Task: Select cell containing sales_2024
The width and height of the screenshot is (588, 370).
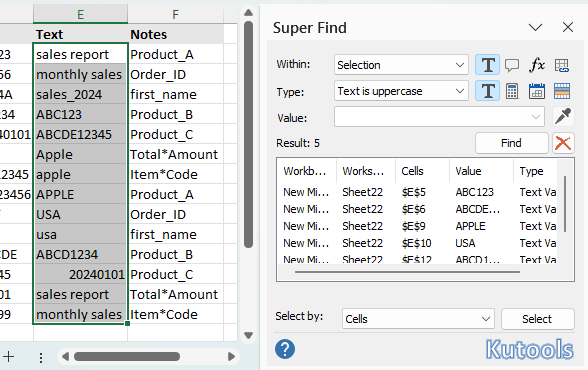Action: coord(80,94)
